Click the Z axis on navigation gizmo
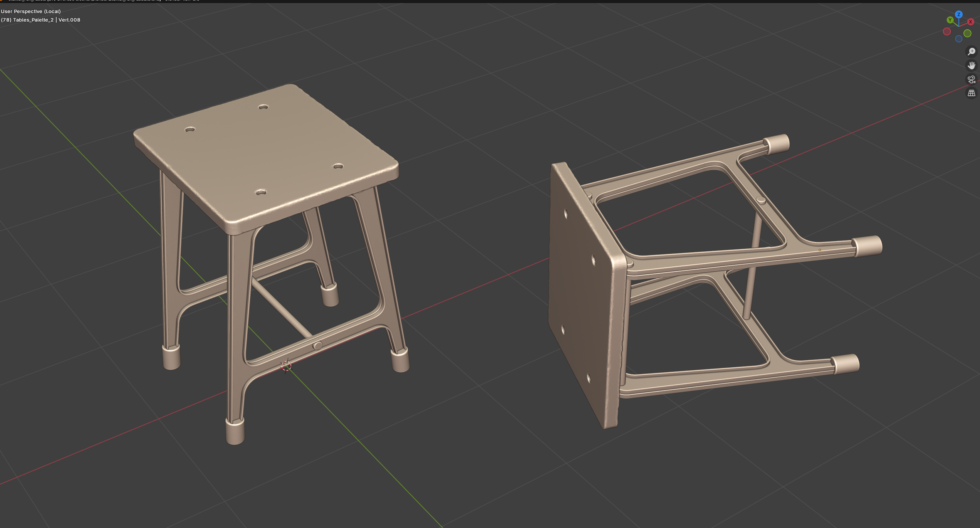The width and height of the screenshot is (980, 528). pos(958,15)
